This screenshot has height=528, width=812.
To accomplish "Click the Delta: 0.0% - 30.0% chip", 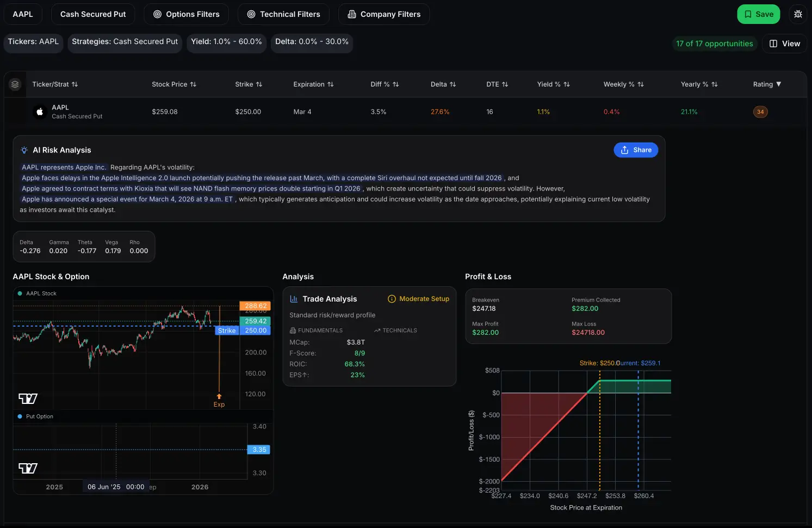I will (312, 42).
